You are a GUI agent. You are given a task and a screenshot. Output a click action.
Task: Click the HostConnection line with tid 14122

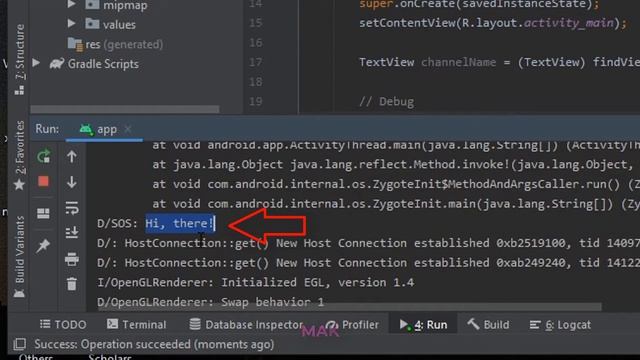coord(368,263)
